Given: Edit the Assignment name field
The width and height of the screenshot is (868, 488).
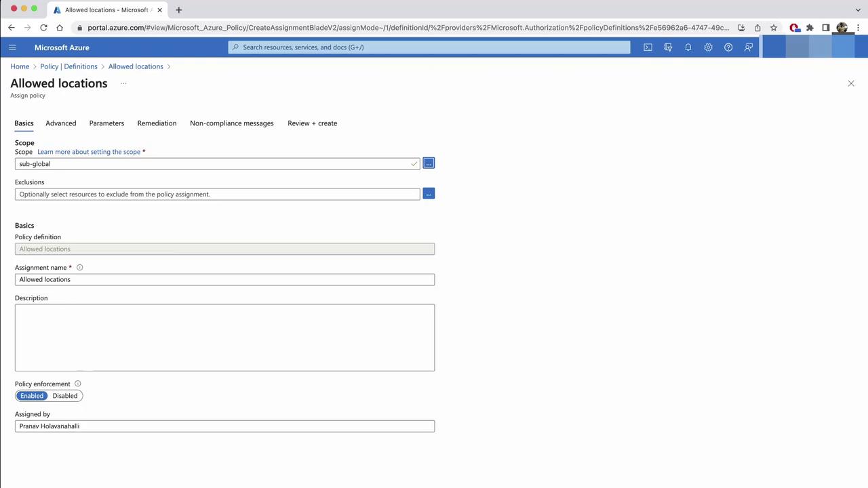Looking at the screenshot, I should [x=224, y=279].
